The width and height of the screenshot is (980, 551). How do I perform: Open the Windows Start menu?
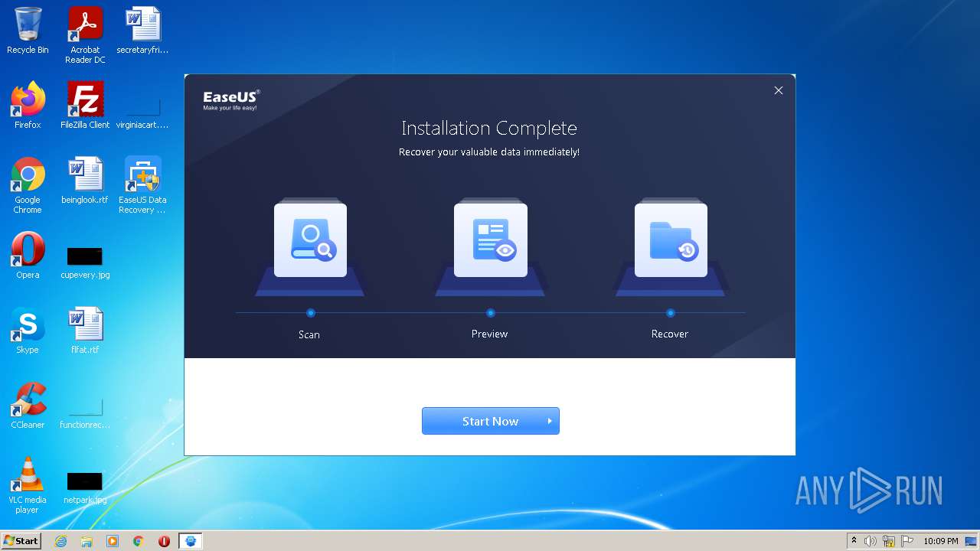(x=21, y=540)
